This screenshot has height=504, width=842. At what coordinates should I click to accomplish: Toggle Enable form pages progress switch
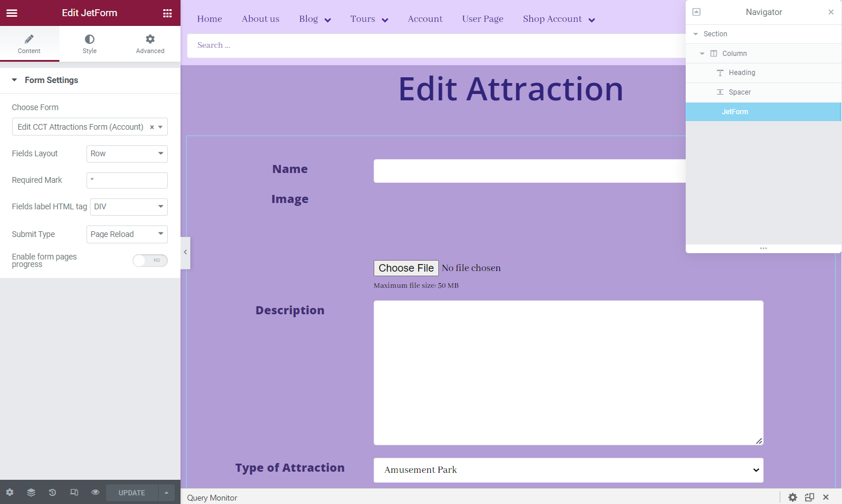click(x=150, y=261)
